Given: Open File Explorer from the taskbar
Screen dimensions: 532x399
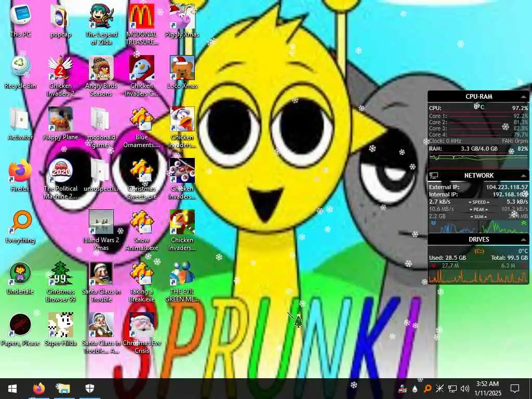Looking at the screenshot, I should point(63,389).
